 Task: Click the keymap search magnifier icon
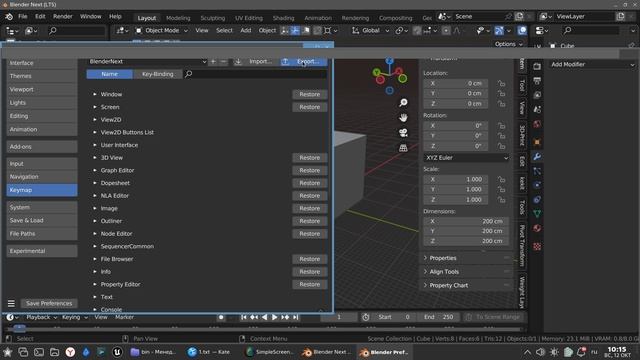pyautogui.click(x=189, y=74)
